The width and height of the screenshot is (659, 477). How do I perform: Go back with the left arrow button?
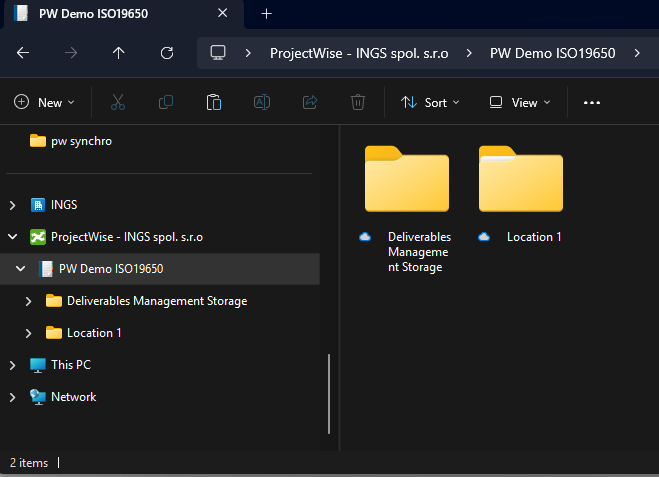point(23,53)
